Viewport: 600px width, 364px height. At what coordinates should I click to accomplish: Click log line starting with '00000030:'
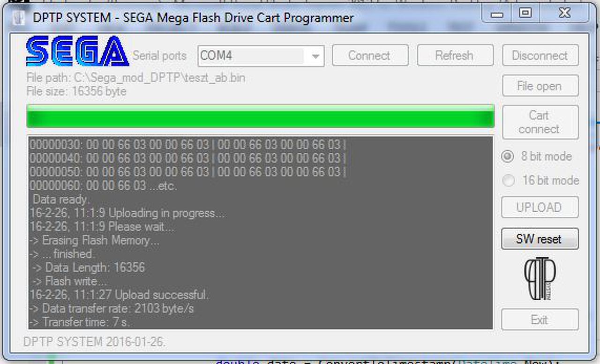click(188, 145)
